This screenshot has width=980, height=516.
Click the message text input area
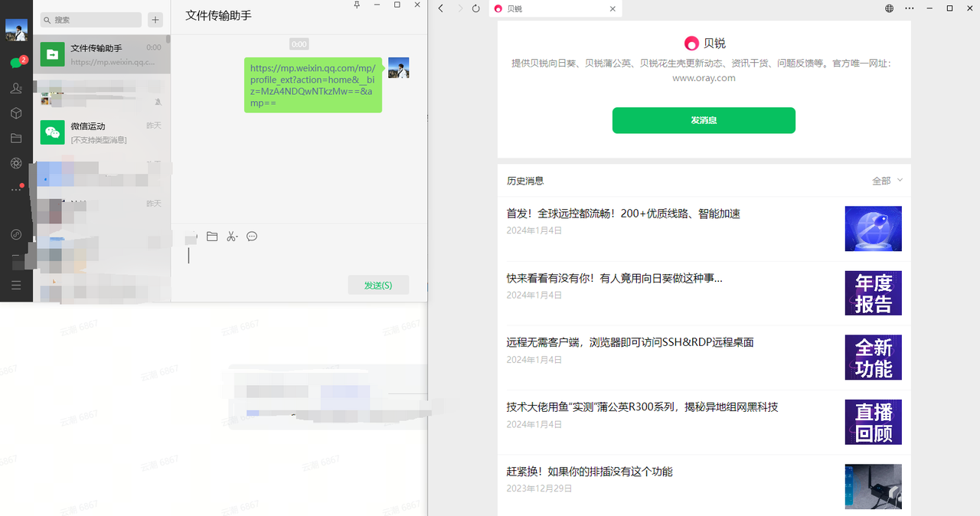tap(299, 259)
